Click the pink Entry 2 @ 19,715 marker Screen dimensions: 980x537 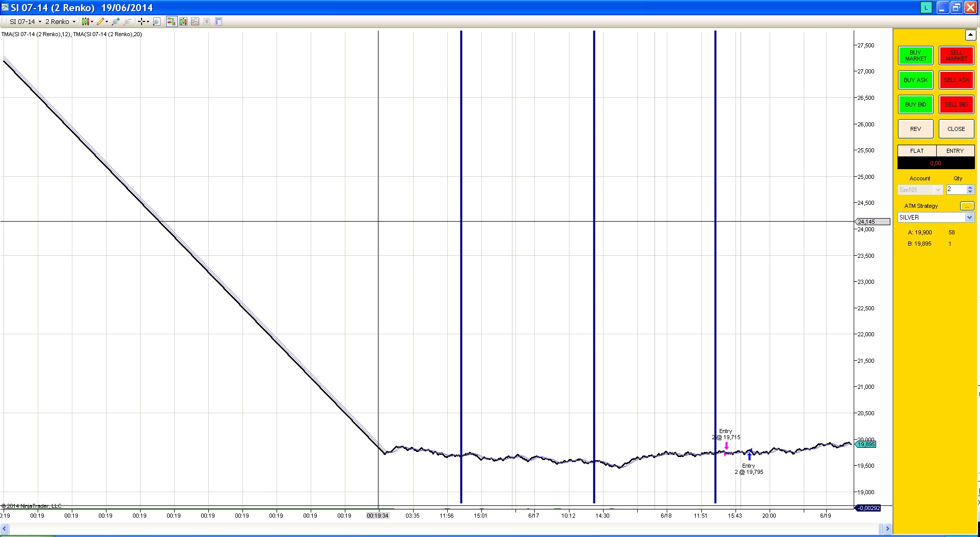[726, 447]
